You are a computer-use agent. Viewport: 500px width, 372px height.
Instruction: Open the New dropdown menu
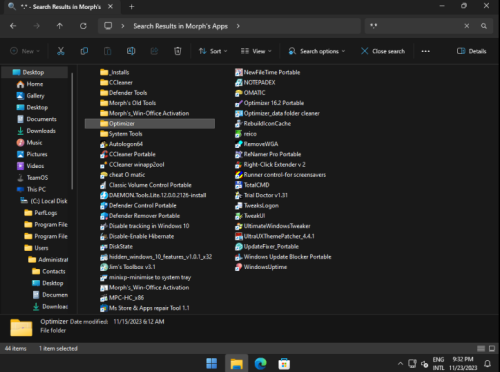(x=25, y=51)
